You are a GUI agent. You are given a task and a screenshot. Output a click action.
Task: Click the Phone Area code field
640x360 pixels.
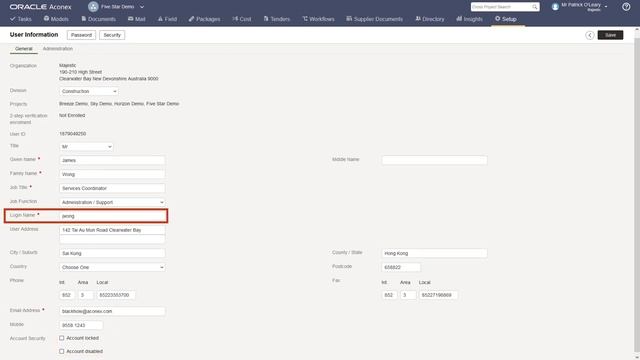[x=85, y=295]
